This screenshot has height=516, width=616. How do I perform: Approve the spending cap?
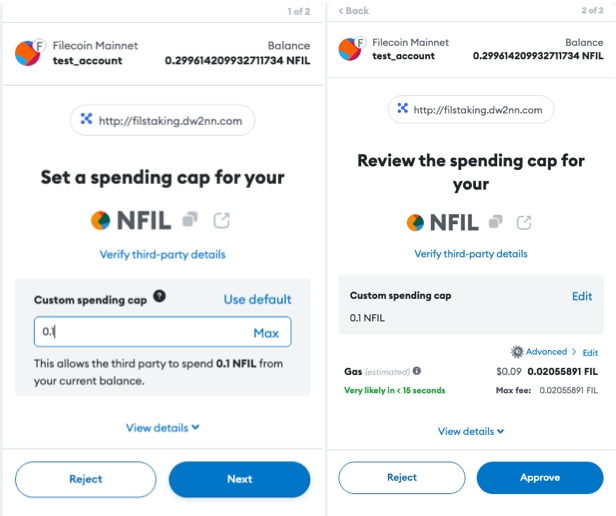click(539, 478)
